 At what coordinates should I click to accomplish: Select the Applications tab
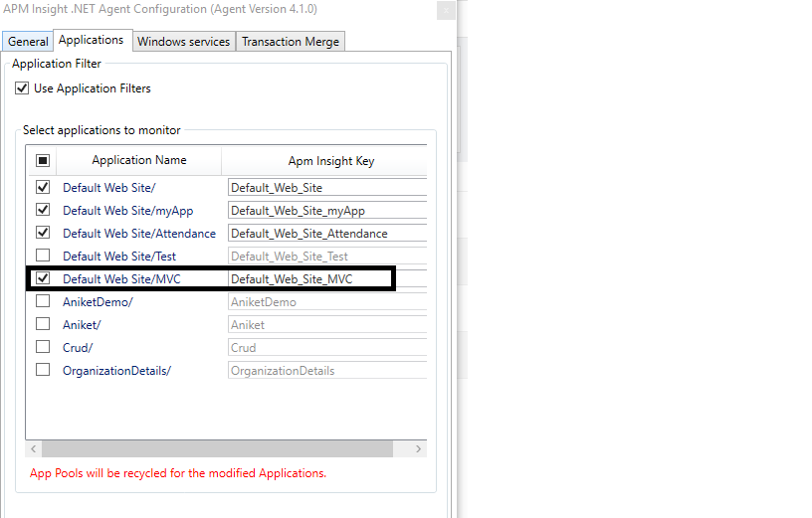click(x=92, y=40)
